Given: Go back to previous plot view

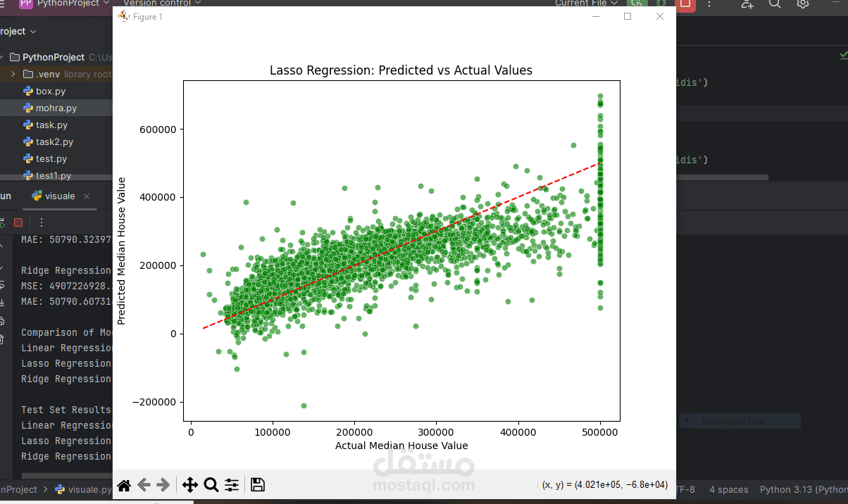Looking at the screenshot, I should tap(144, 485).
